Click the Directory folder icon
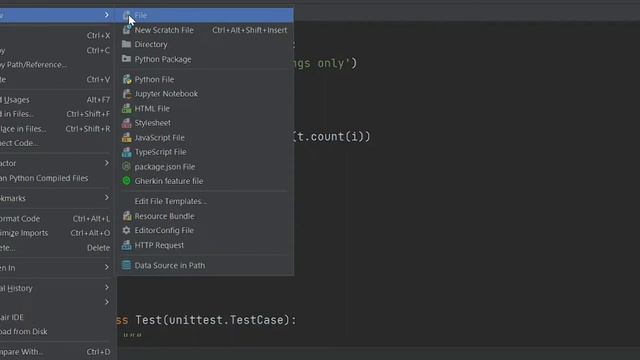Screen dimensions: 640x360 click(x=127, y=44)
